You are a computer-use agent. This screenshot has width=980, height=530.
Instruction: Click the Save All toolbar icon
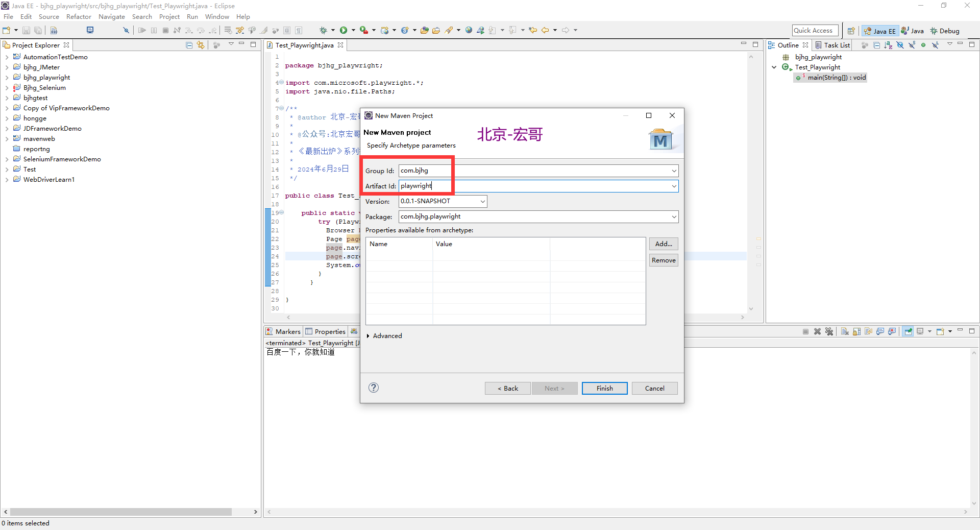point(38,30)
